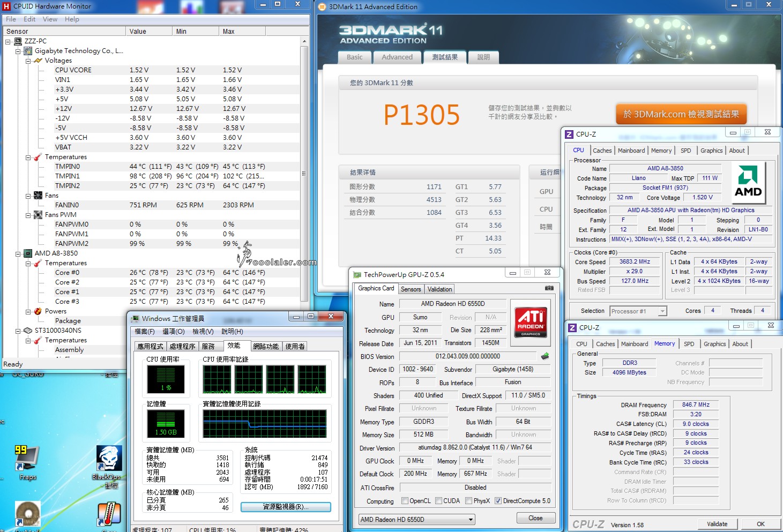Toggle the DirectCompute 5.0 checkbox
The height and width of the screenshot is (532, 783).
[498, 501]
